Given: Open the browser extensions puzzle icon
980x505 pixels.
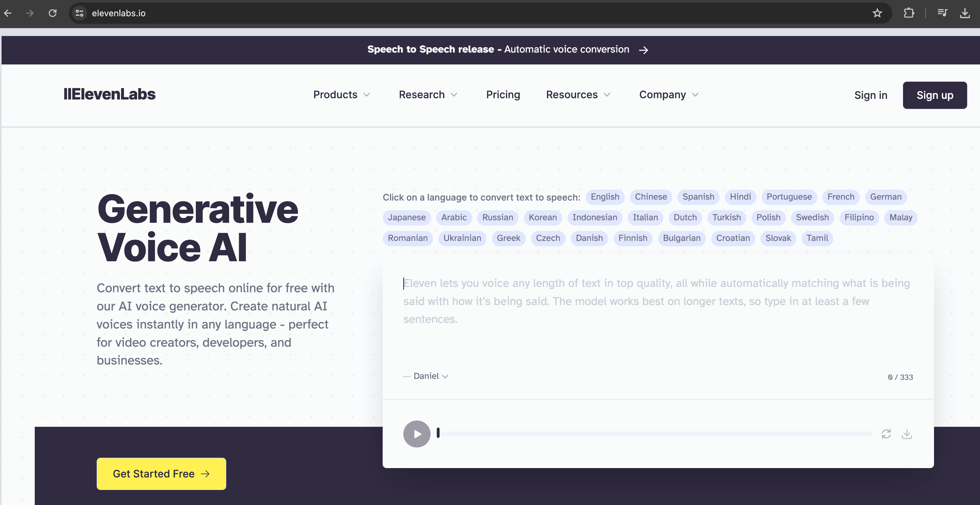Looking at the screenshot, I should [x=909, y=13].
